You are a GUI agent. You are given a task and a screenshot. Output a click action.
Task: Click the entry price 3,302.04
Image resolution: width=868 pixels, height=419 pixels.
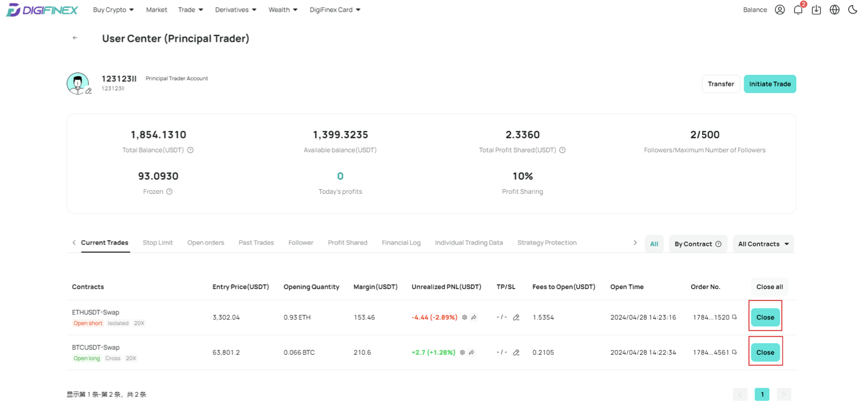point(226,317)
